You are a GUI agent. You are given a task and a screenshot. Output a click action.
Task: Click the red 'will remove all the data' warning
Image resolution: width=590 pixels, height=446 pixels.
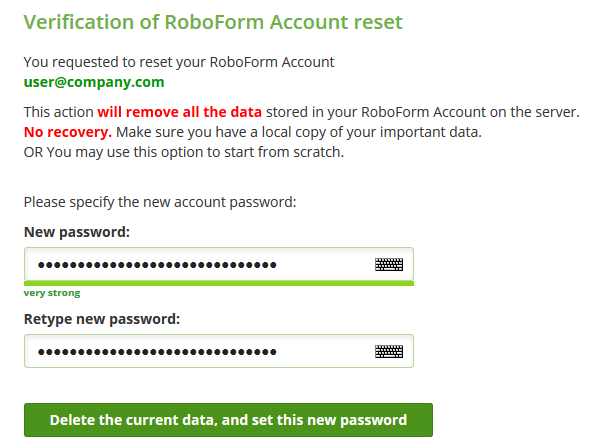coord(179,112)
